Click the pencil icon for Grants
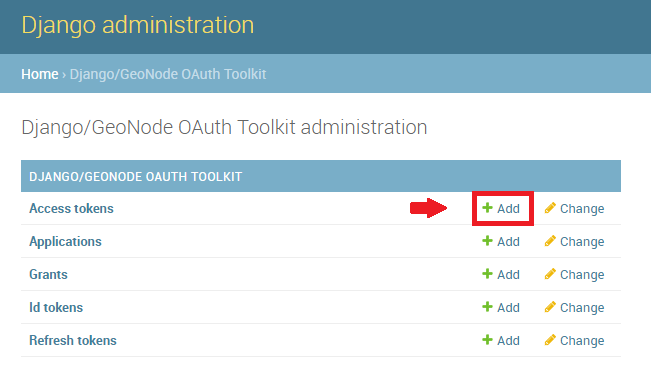 click(550, 274)
